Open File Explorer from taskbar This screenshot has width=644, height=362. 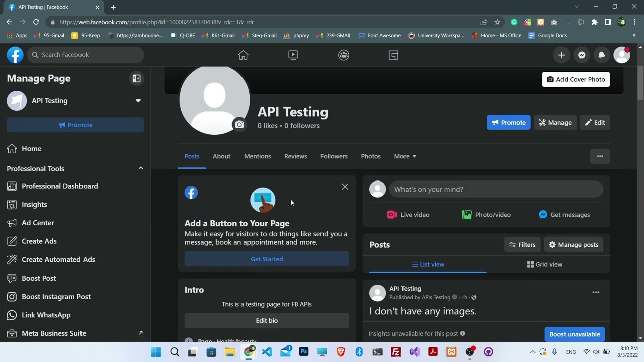coord(230,352)
